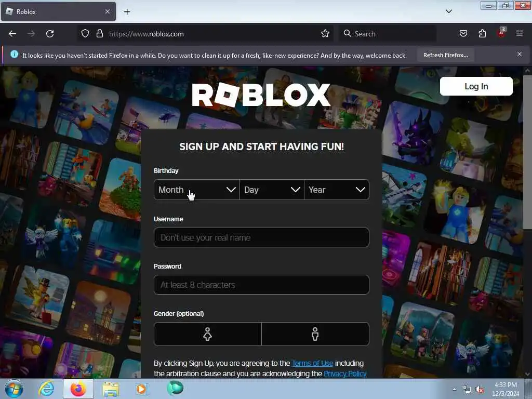Select the female gender option

[x=208, y=334]
